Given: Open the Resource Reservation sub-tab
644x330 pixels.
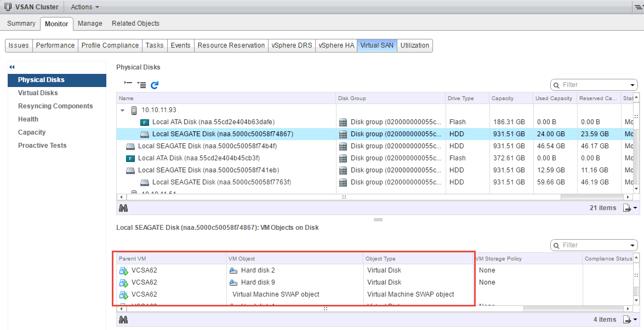Looking at the screenshot, I should tap(231, 45).
